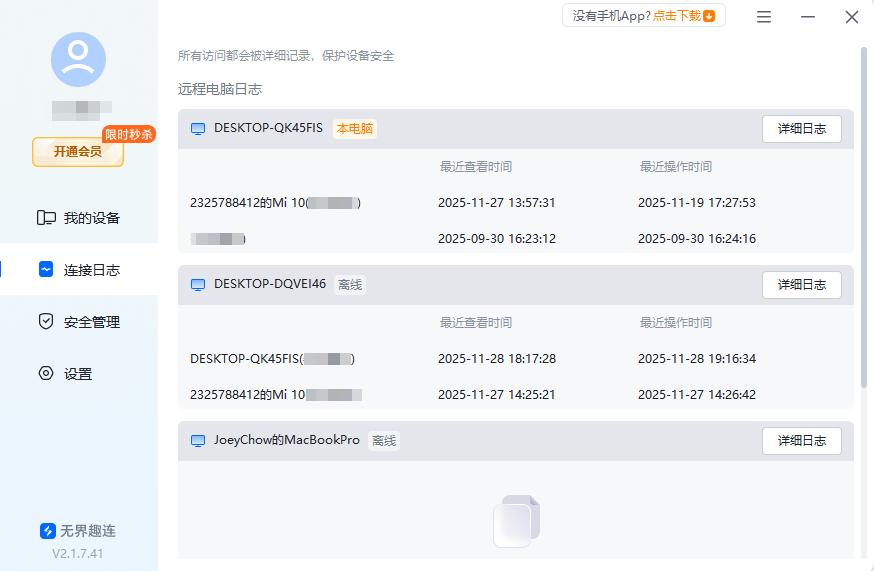The image size is (874, 571).
Task: Click the 安全管理 shield icon
Action: tap(46, 321)
